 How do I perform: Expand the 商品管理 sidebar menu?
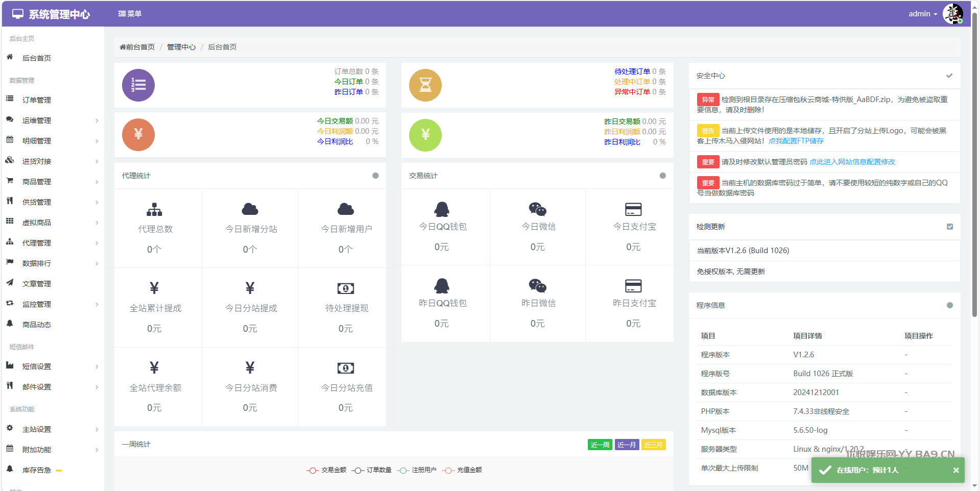tap(51, 182)
